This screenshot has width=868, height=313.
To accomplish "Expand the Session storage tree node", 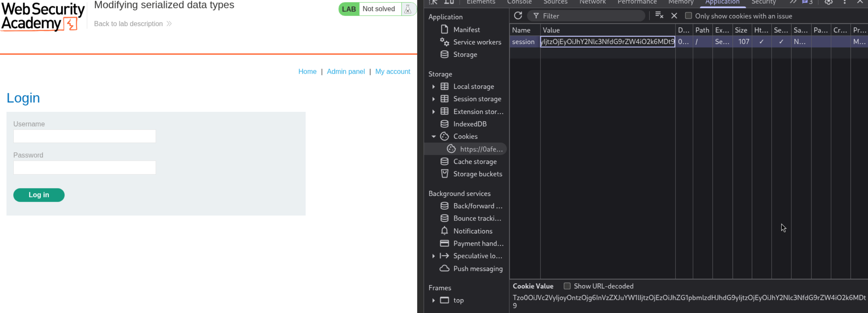I will pos(433,99).
